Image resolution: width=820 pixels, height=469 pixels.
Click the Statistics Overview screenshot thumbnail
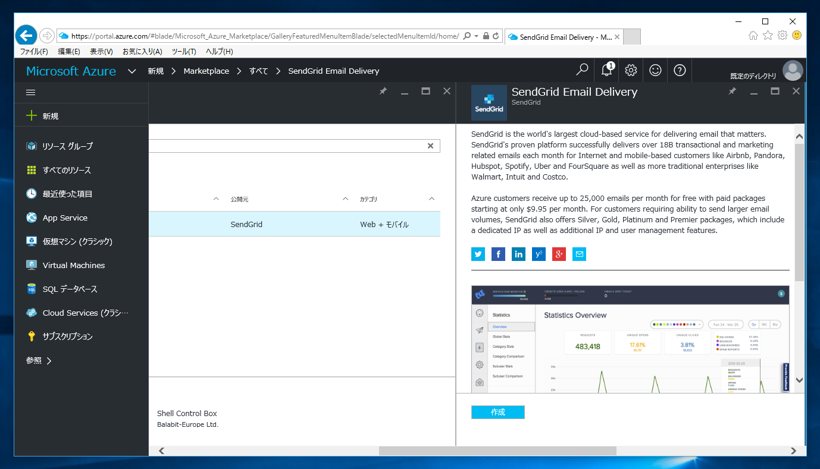coord(630,339)
